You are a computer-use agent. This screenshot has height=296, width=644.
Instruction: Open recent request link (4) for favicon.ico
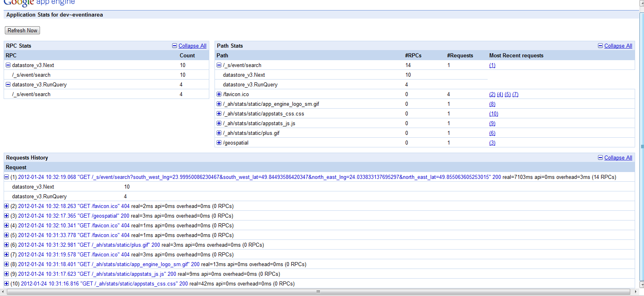(x=500, y=94)
